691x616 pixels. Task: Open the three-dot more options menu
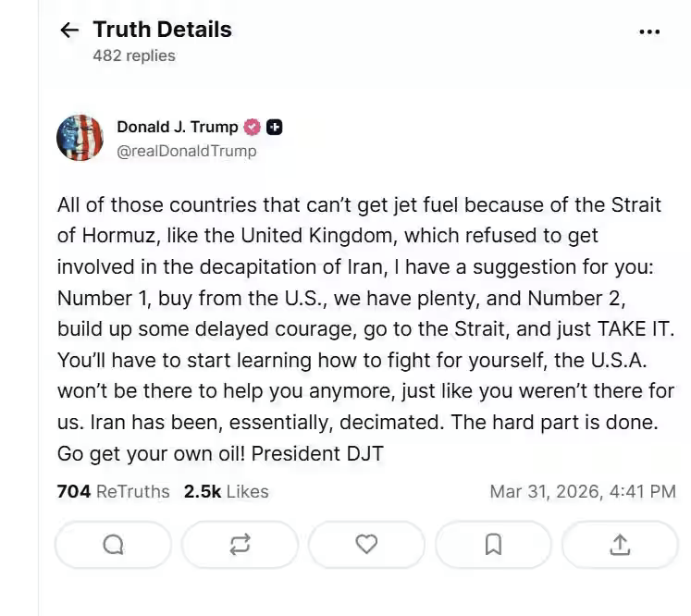(x=649, y=31)
